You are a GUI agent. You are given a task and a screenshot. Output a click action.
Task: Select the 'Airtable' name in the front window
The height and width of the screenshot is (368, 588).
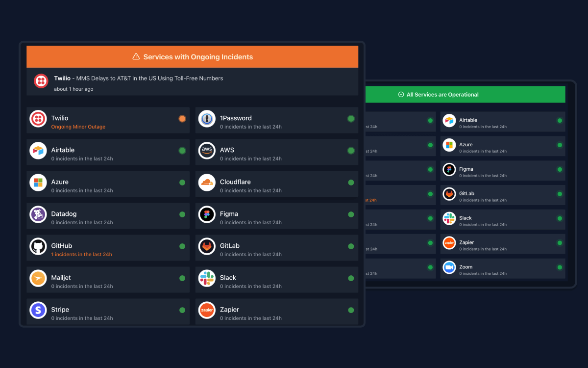click(63, 150)
